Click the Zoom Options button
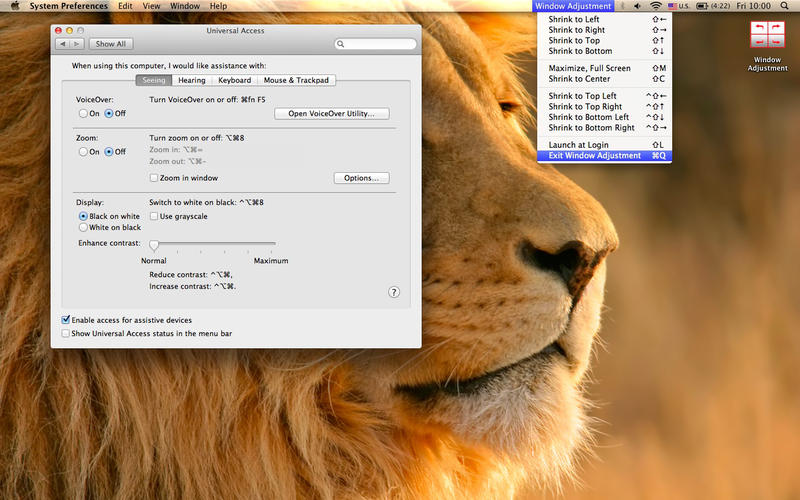The height and width of the screenshot is (500, 800). click(360, 178)
